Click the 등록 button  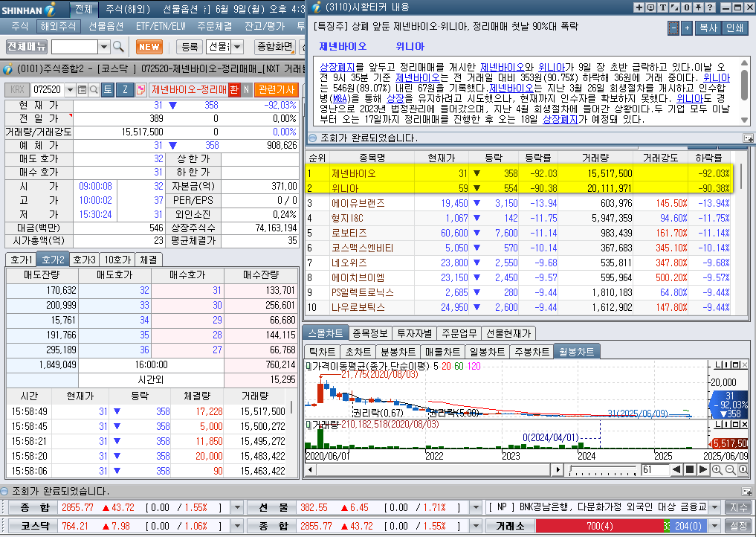coord(190,47)
